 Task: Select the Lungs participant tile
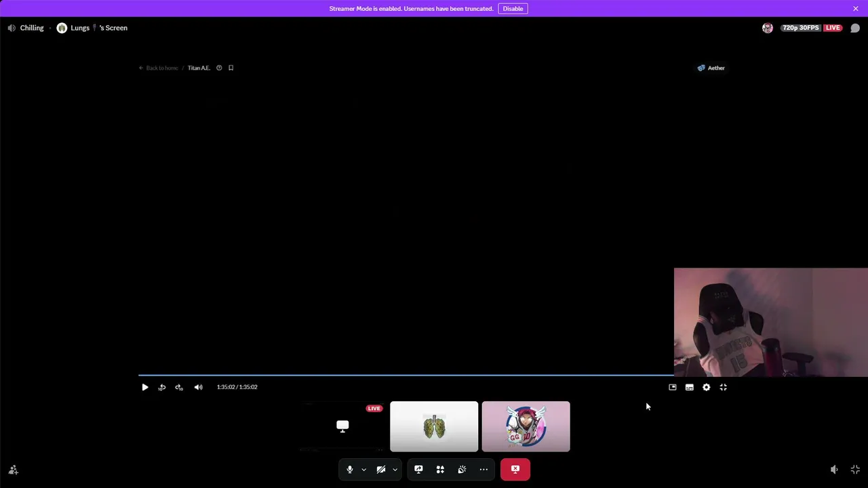pyautogui.click(x=434, y=426)
